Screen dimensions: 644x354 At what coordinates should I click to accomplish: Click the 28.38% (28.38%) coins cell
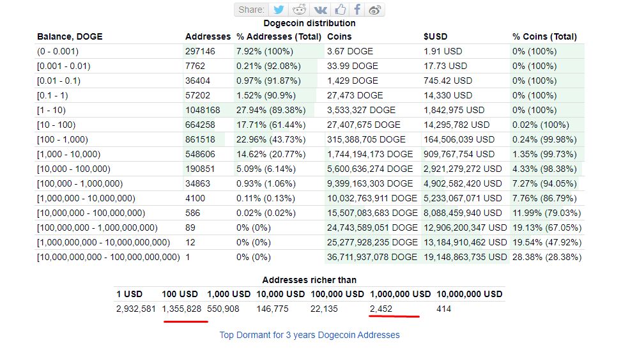547,257
